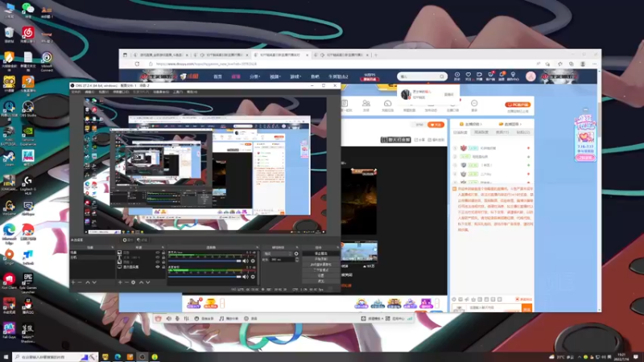
Task: Adjust desktop audio volume slider
Action: (205, 277)
